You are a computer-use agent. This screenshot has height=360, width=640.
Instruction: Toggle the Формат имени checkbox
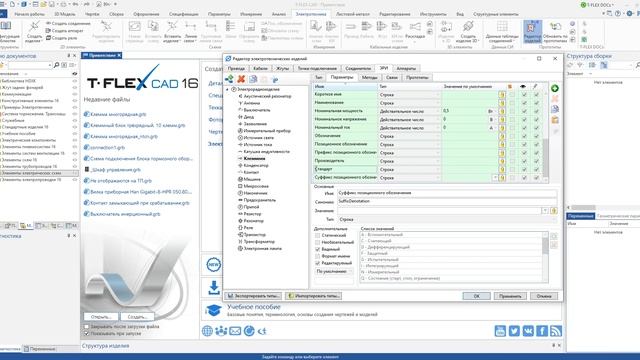click(x=318, y=256)
